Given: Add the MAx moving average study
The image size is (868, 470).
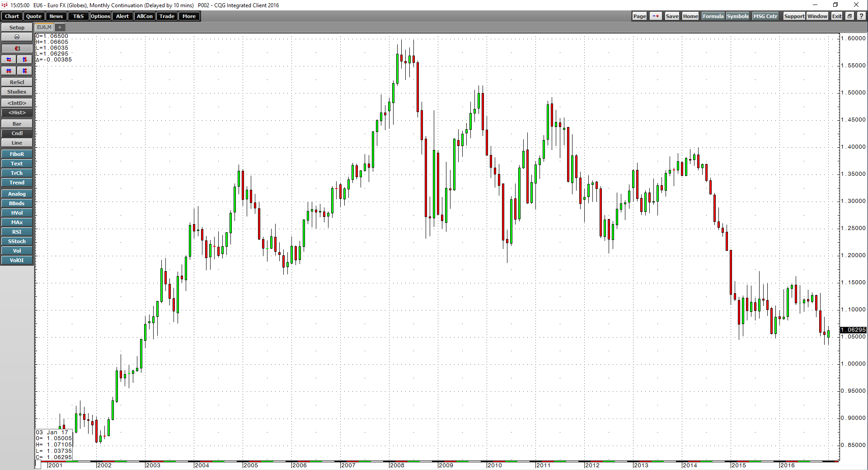Looking at the screenshot, I should pyautogui.click(x=17, y=222).
